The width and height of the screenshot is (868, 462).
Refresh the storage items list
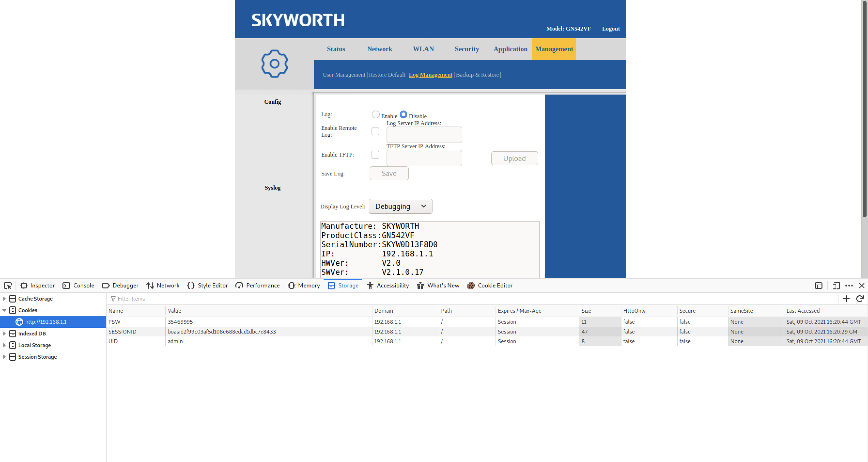(x=860, y=298)
